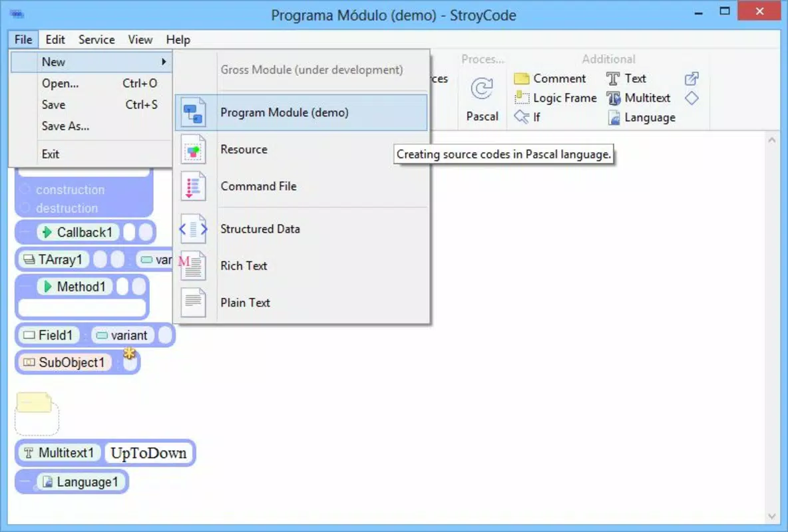The width and height of the screenshot is (788, 532).
Task: Open the Edit menu
Action: tap(55, 40)
